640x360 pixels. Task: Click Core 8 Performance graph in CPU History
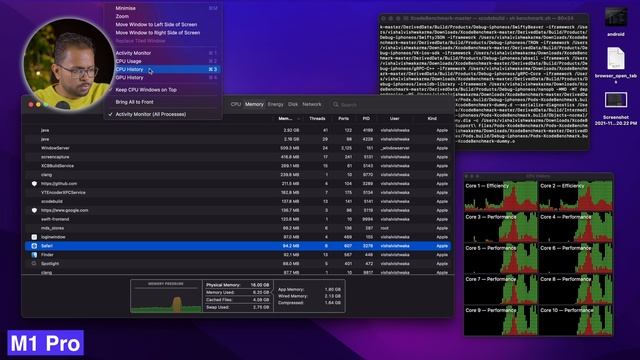click(576, 289)
